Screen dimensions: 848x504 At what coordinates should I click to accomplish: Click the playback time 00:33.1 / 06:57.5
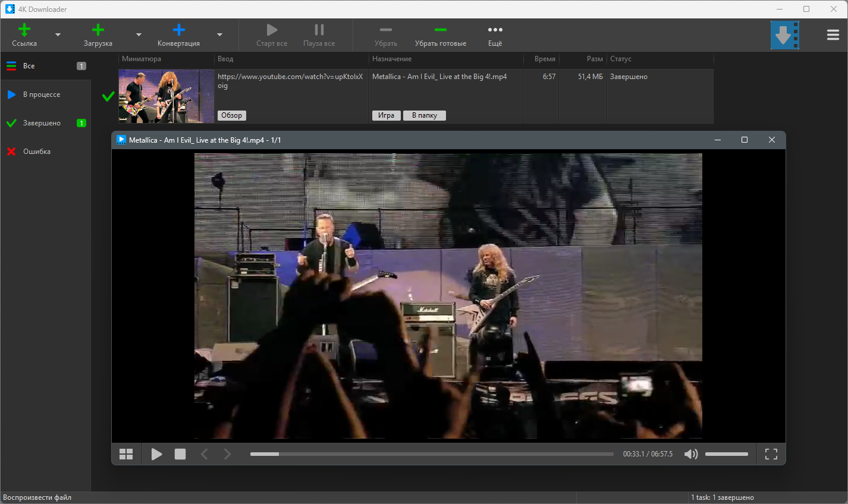point(648,454)
